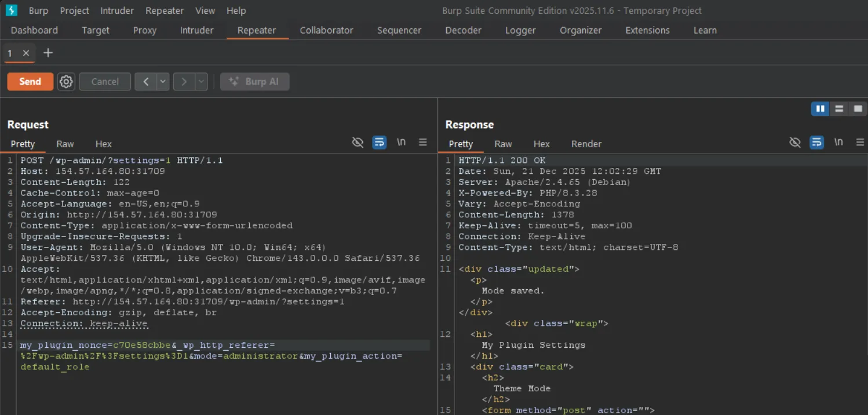The height and width of the screenshot is (415, 868).
Task: Open Repeater settings gear icon
Action: point(66,82)
